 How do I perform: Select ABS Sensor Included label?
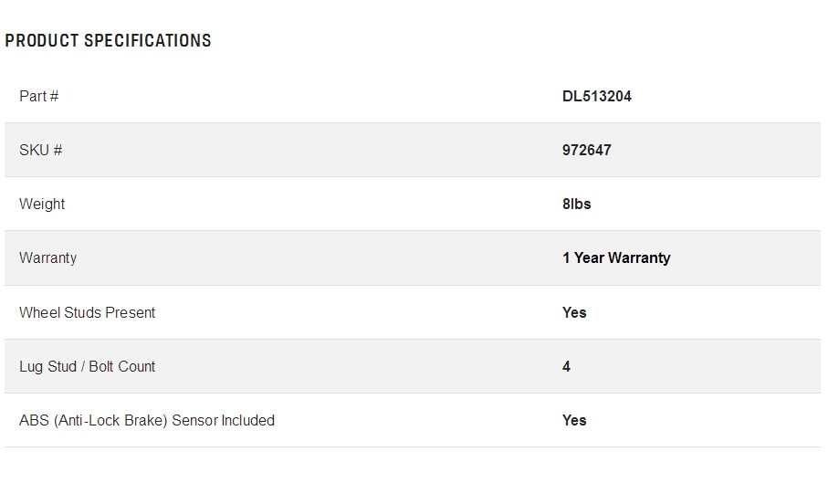147,421
